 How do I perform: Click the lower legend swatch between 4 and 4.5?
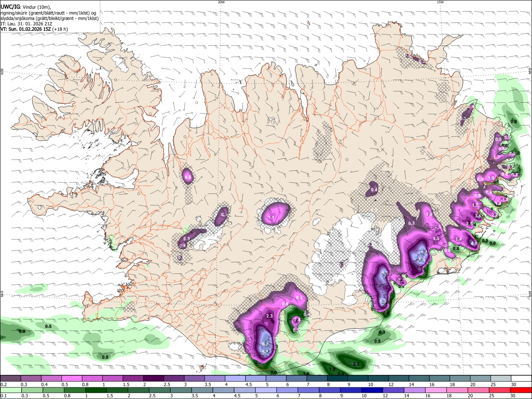(223, 390)
